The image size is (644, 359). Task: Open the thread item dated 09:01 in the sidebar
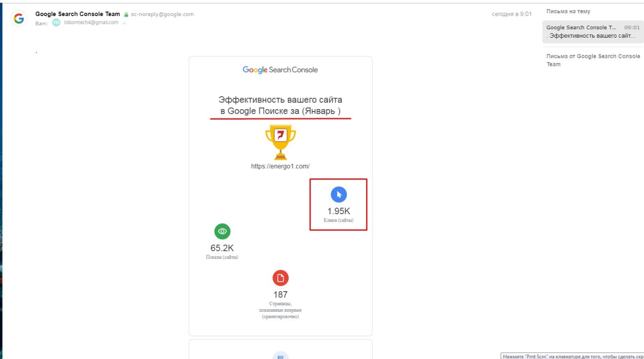click(x=593, y=32)
